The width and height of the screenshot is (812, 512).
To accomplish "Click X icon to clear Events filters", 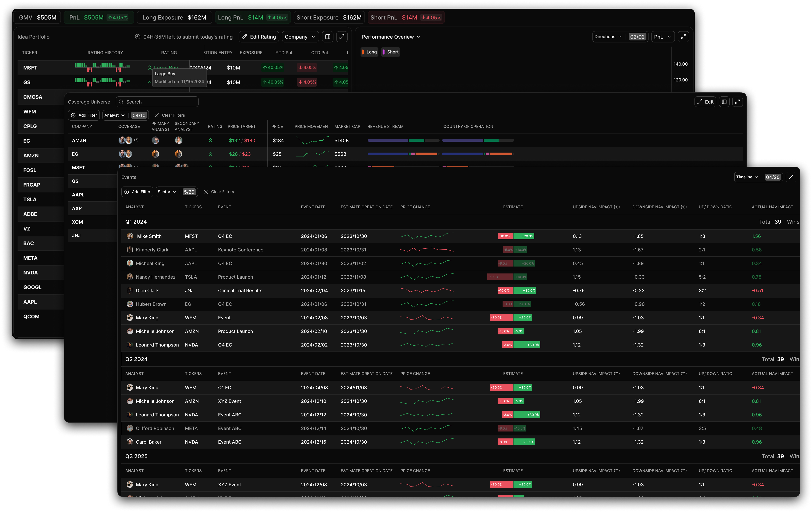I will click(x=206, y=192).
